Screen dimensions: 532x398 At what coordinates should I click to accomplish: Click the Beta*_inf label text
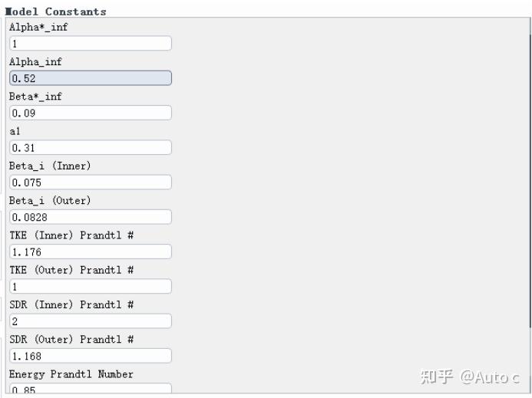pyautogui.click(x=35, y=97)
